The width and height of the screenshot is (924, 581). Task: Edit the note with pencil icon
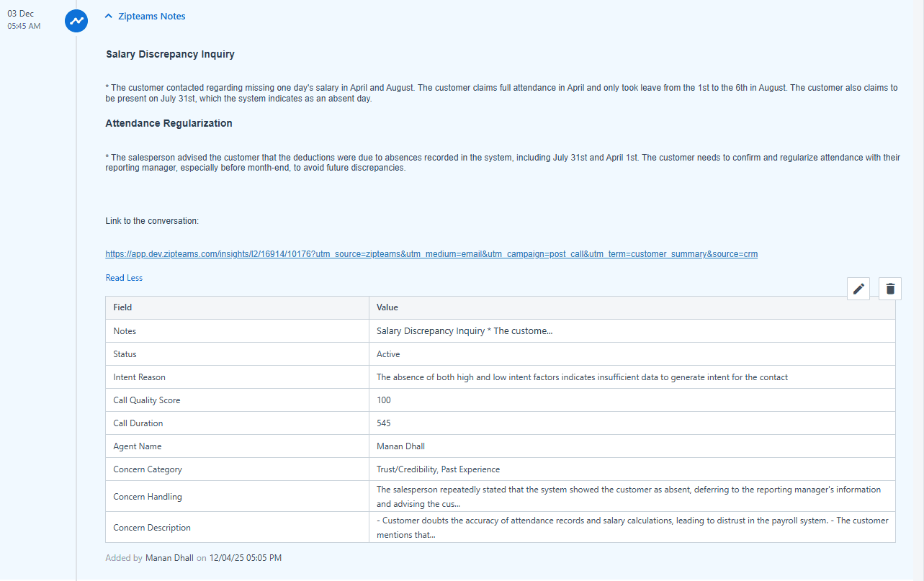pyautogui.click(x=858, y=289)
